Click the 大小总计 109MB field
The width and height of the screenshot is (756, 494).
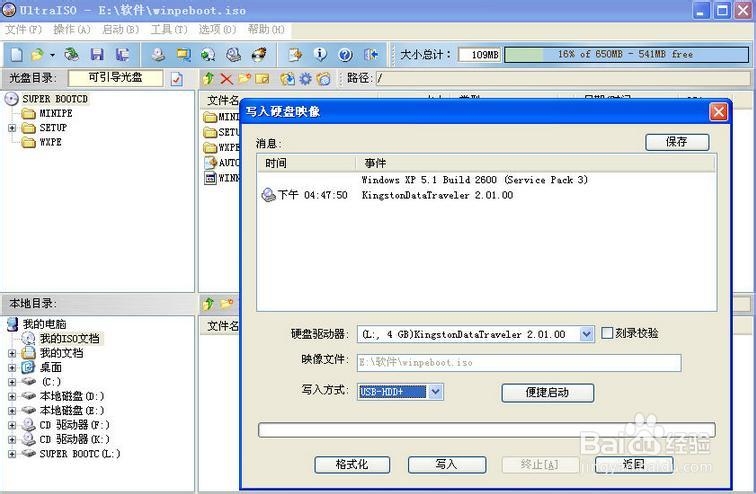coord(479,54)
